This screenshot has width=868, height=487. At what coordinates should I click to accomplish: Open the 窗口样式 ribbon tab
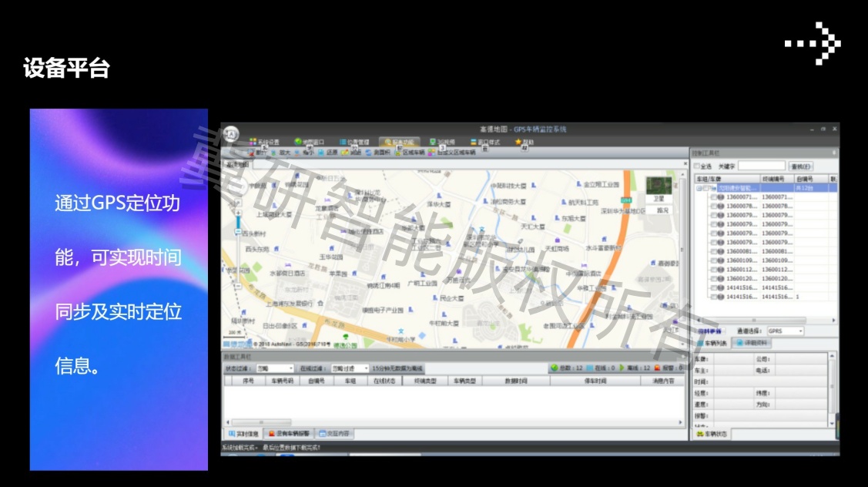click(485, 142)
